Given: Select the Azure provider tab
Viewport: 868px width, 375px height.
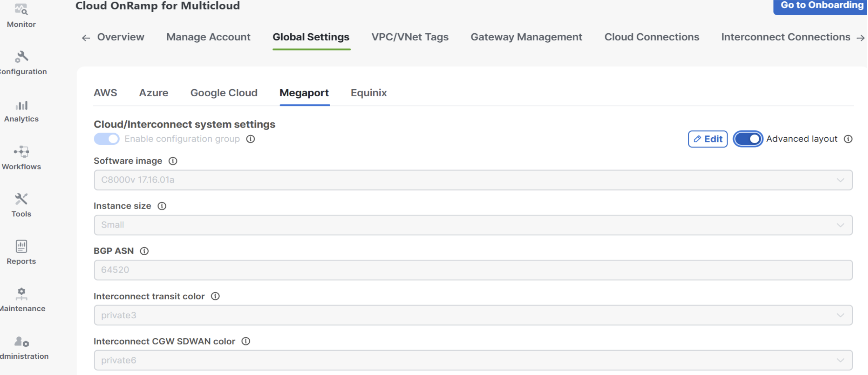Looking at the screenshot, I should 153,93.
